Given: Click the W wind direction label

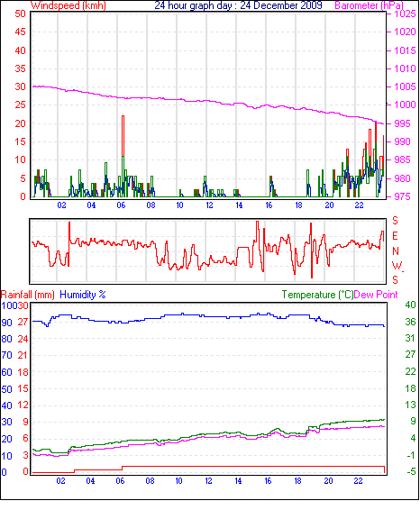Looking at the screenshot, I should tap(397, 266).
